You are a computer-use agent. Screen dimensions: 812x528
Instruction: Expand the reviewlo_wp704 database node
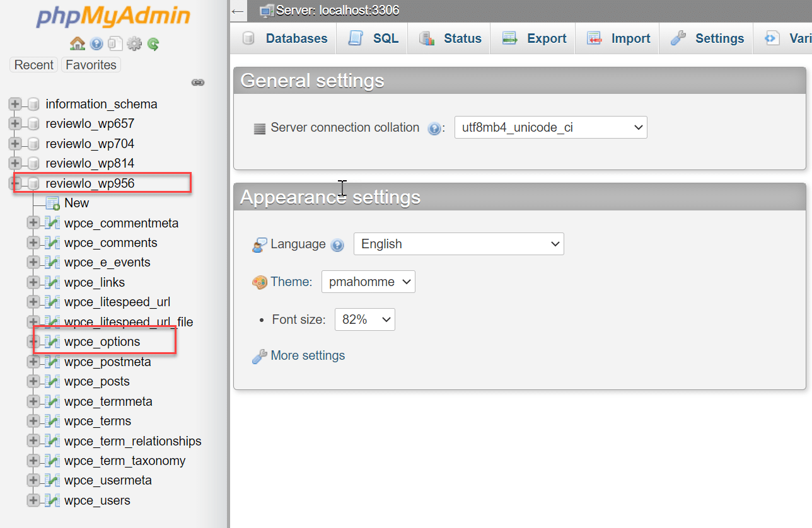point(15,144)
